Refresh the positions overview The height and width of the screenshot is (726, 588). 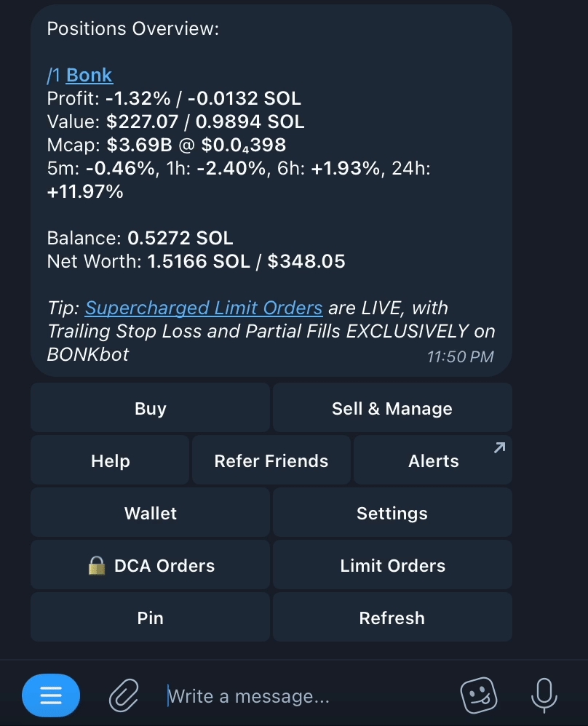pos(392,618)
